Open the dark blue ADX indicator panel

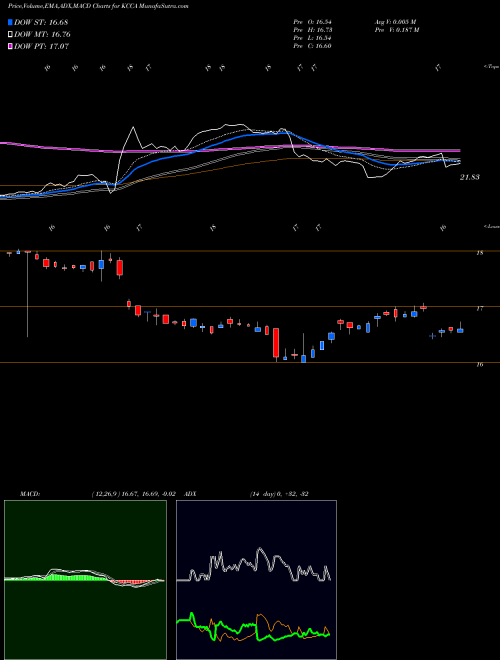click(256, 580)
